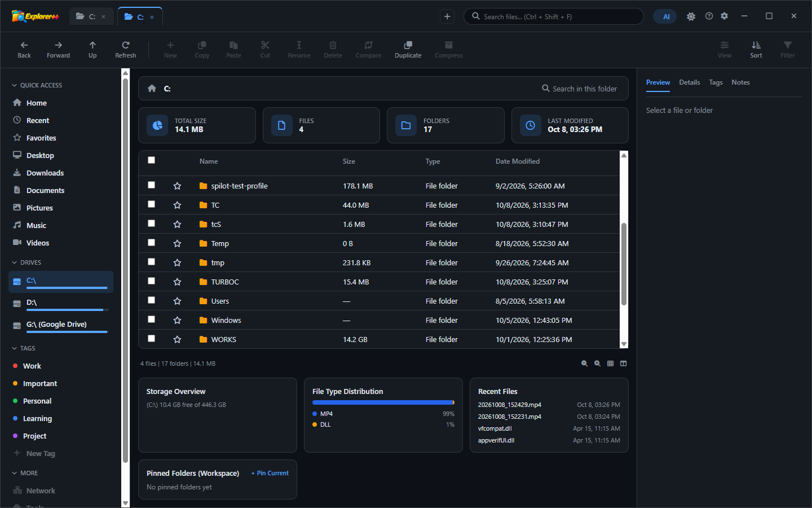Check the select-all checkbox in the header
The height and width of the screenshot is (508, 812).
tap(151, 160)
